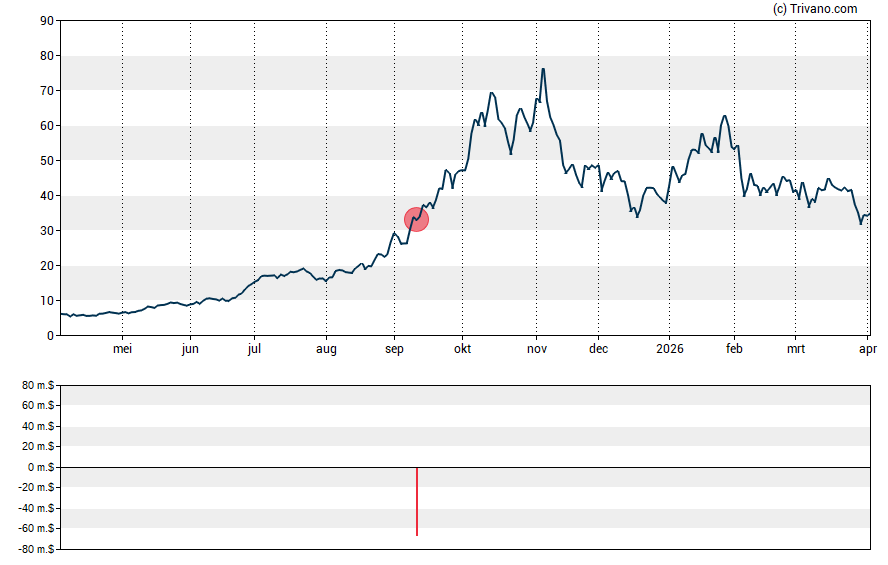888x565 pixels.
Task: Click the '-80 m.$' axis label
Action: [x=36, y=549]
